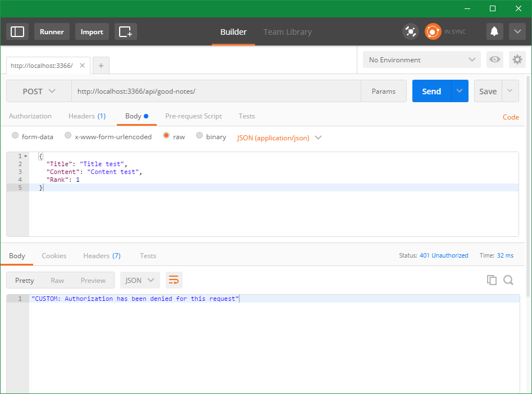Minimize the Postman window
Screen dimensions: 532x394
coord(467,8)
